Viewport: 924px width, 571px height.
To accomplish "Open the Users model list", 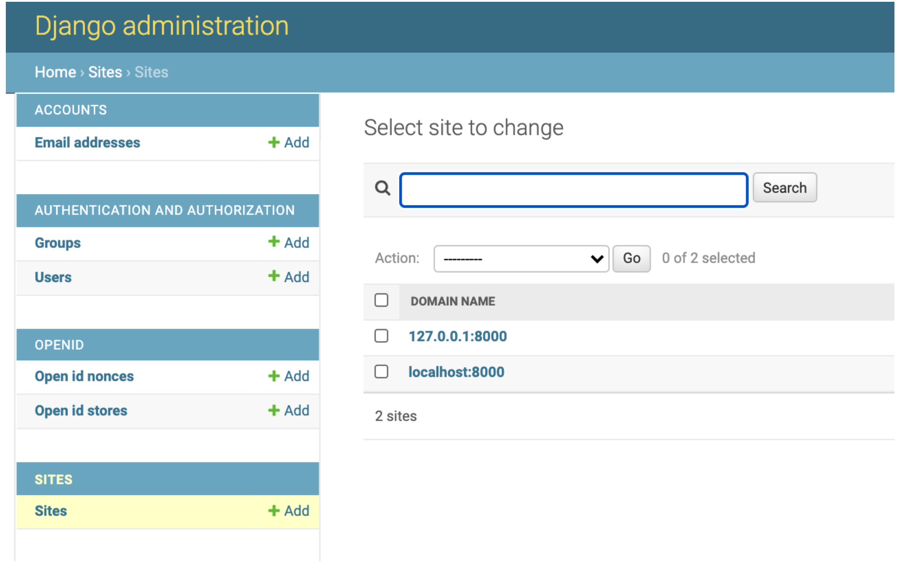I will [x=53, y=277].
